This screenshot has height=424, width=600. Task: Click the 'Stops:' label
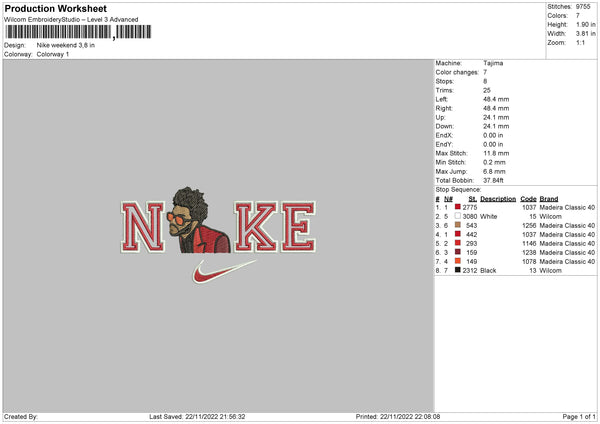[445, 81]
